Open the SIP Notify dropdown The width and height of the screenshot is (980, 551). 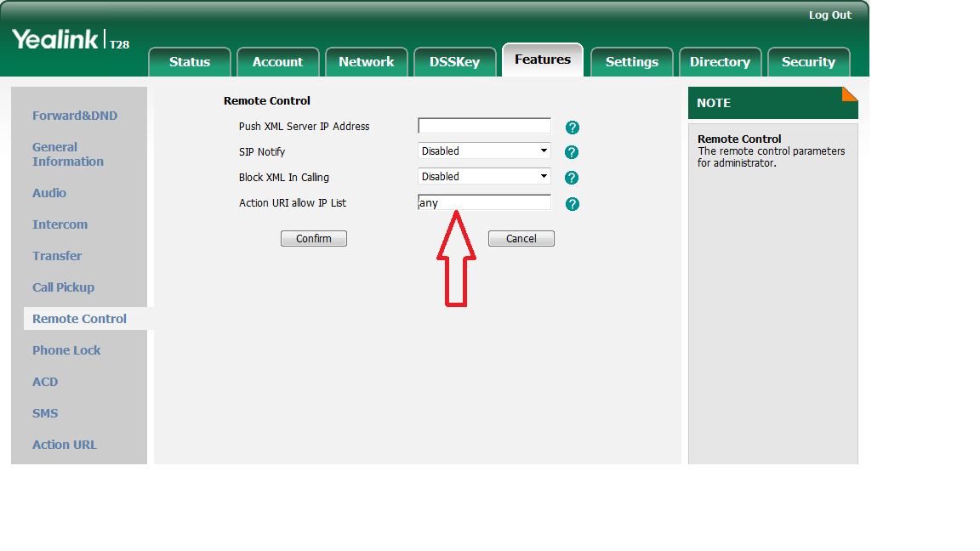[x=484, y=151]
